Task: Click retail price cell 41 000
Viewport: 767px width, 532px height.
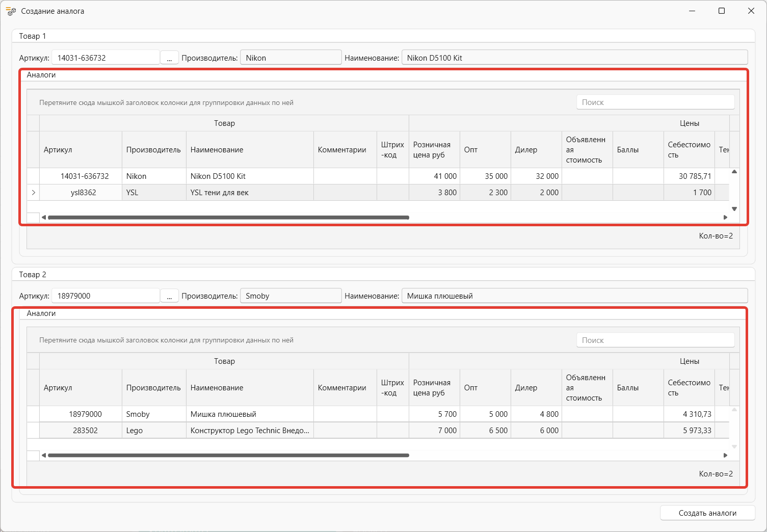Action: coord(434,176)
